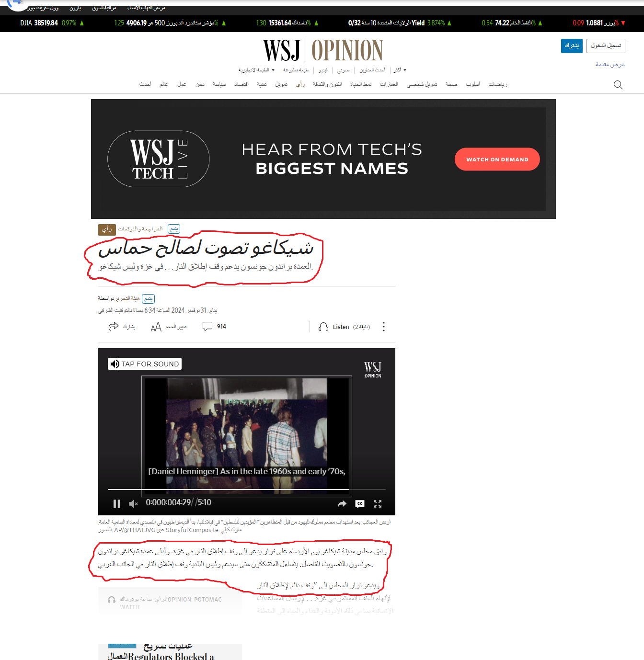Click the DJIA 38519.84 ticker
644x660 pixels.
(52, 23)
